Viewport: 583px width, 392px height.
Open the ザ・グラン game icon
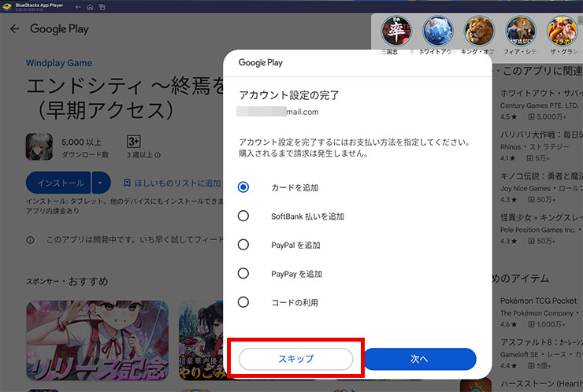pos(563,31)
